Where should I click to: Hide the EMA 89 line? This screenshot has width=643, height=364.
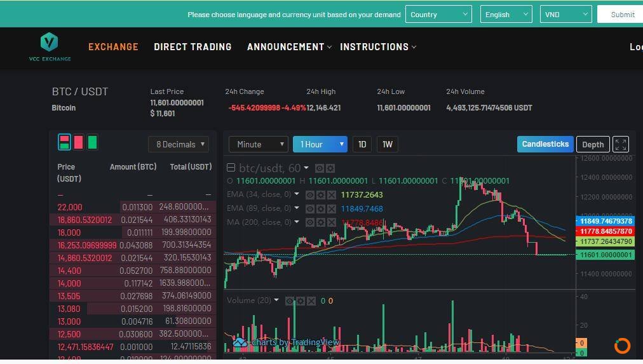tap(310, 208)
